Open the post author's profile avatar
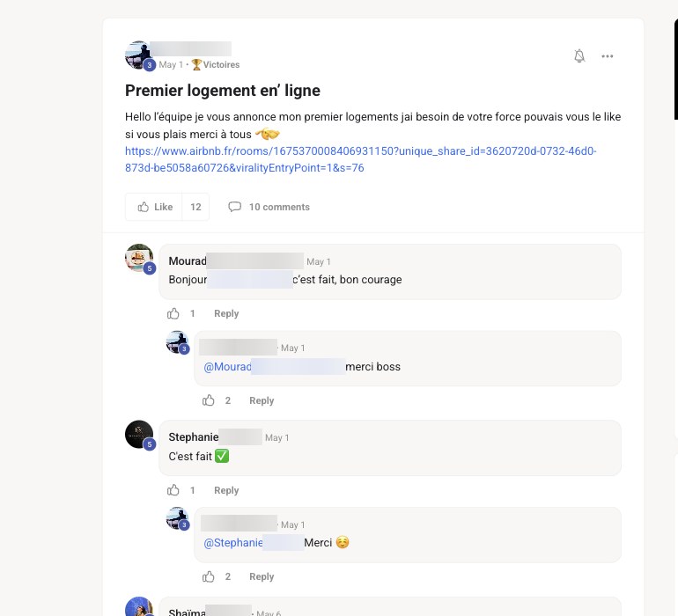The image size is (678, 616). 139,55
